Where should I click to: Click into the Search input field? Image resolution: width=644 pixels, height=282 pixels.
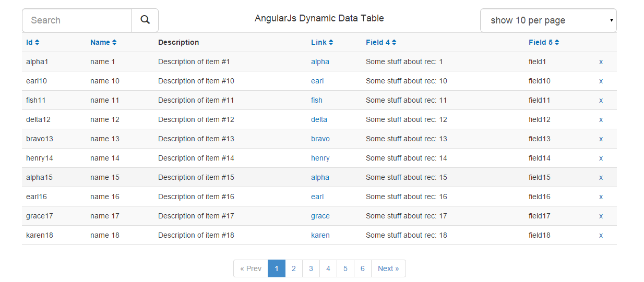point(77,20)
